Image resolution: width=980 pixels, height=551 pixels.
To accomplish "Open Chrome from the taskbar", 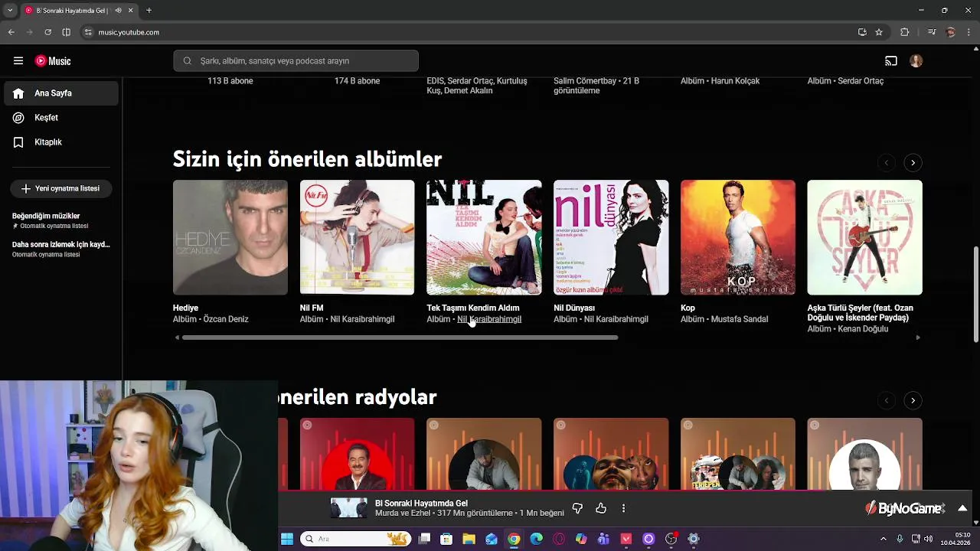I will tap(514, 539).
